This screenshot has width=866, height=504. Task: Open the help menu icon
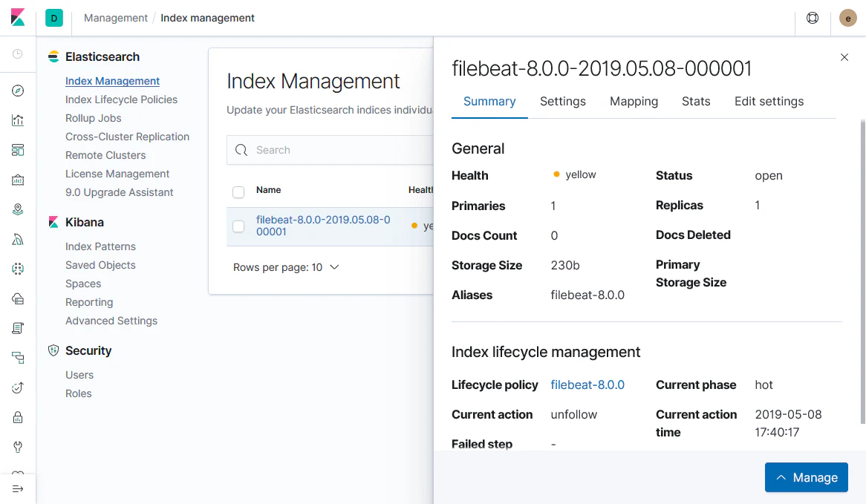813,18
